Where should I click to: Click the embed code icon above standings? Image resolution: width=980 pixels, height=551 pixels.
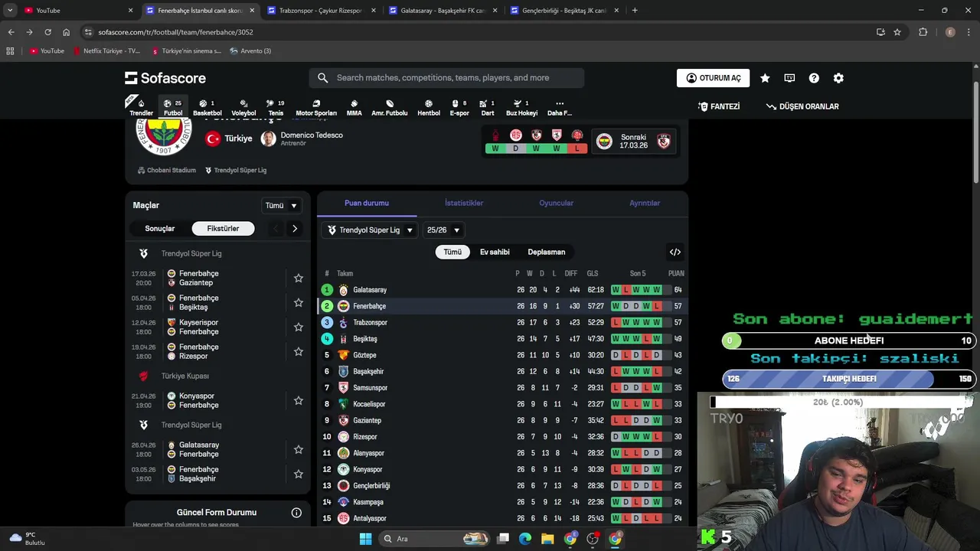click(x=675, y=252)
